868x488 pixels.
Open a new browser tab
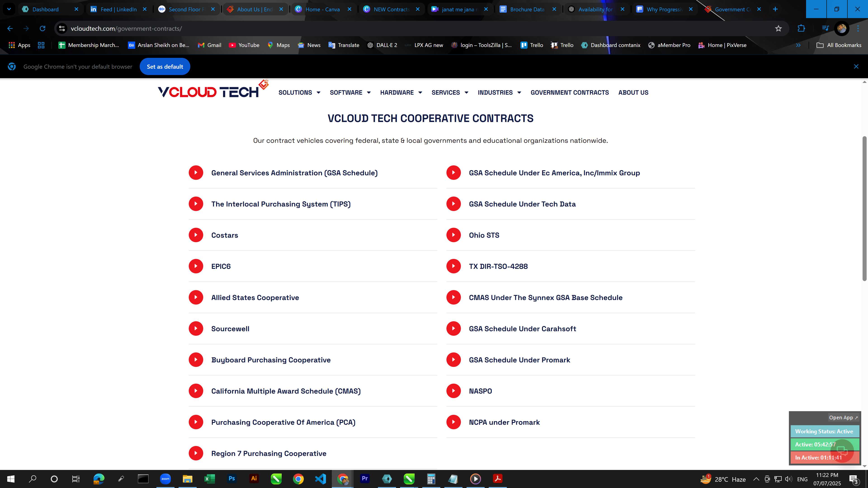[775, 9]
